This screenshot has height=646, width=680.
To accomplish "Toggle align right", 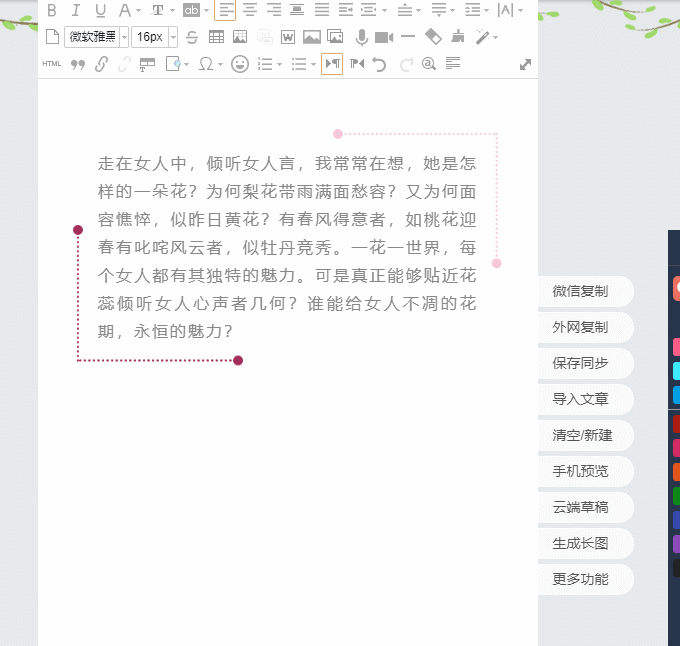I will point(274,10).
